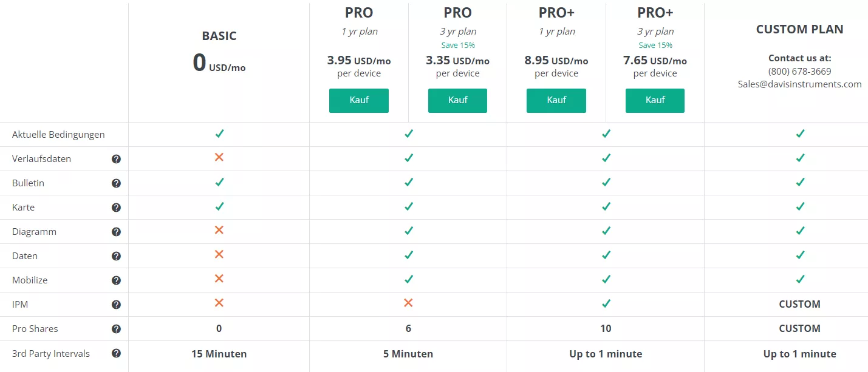Purchase PRO+ 1 yr plan via Kauf
The width and height of the screenshot is (868, 372).
[556, 101]
